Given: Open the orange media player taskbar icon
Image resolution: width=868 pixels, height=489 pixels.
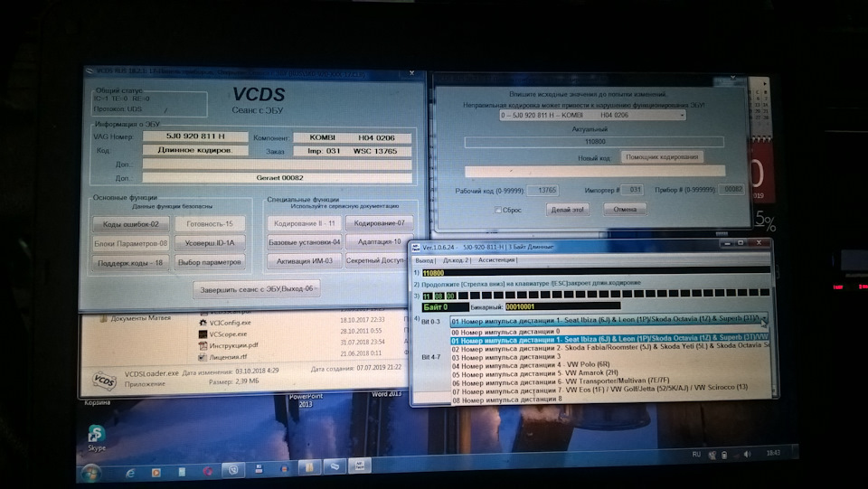Looking at the screenshot, I should click(156, 473).
